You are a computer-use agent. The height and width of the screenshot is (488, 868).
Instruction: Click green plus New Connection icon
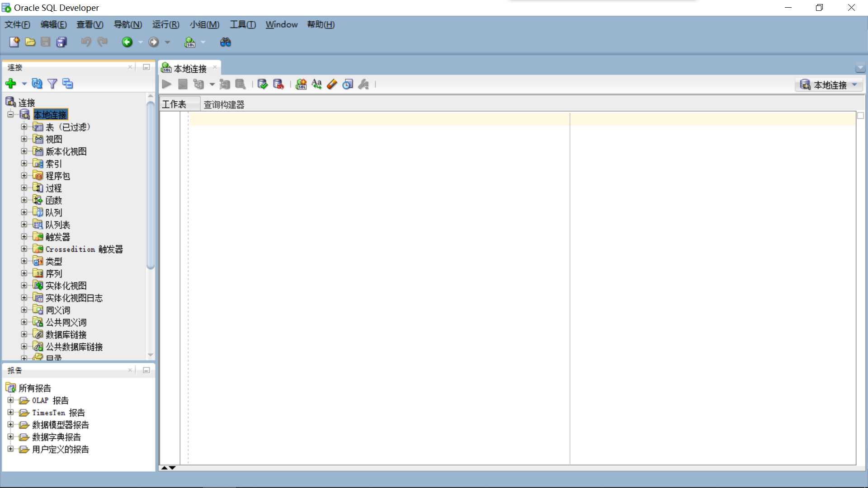tap(11, 84)
